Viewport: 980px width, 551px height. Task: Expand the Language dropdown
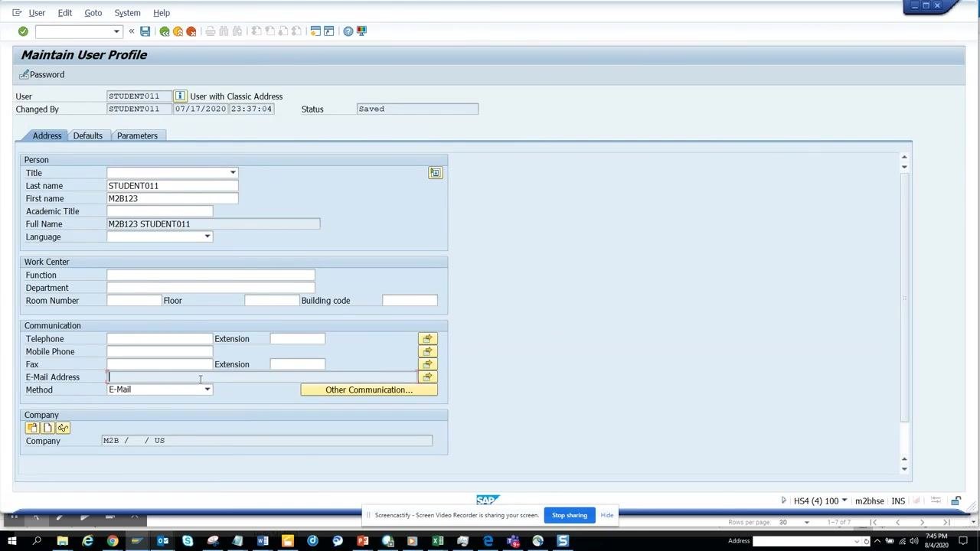pos(207,237)
